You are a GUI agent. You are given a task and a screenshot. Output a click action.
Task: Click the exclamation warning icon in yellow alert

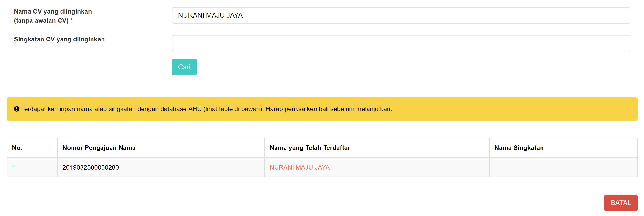[x=17, y=109]
